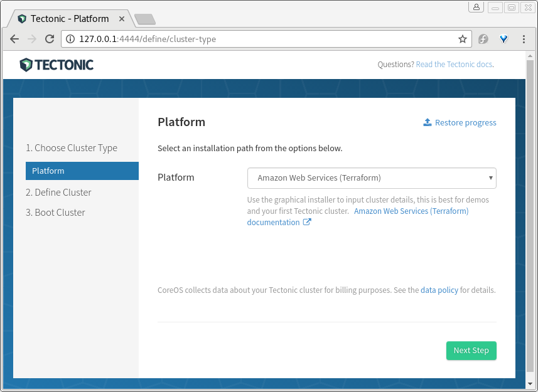
Task: Reload the page
Action: coord(50,39)
